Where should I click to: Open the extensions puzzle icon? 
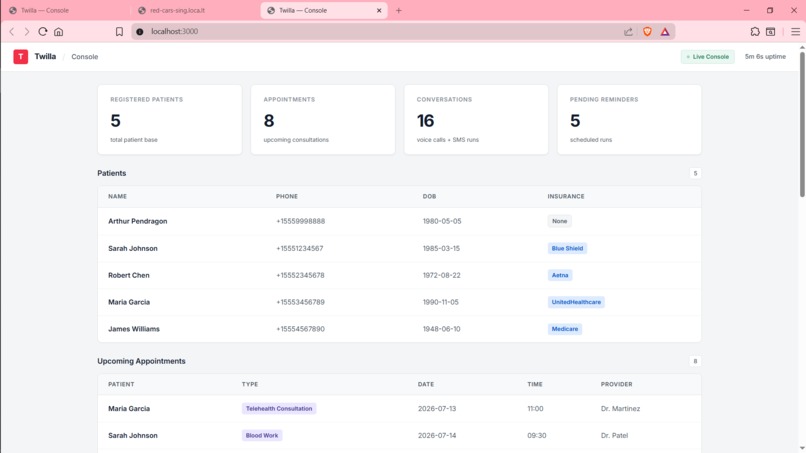pyautogui.click(x=755, y=32)
